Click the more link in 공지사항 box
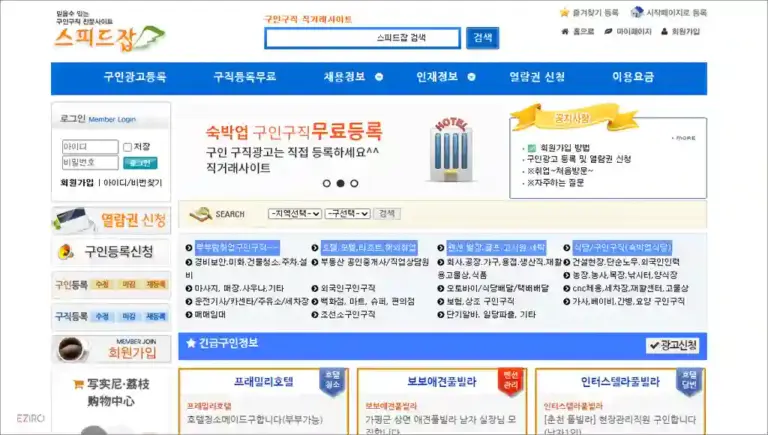Image resolution: width=768 pixels, height=435 pixels. pyautogui.click(x=684, y=138)
